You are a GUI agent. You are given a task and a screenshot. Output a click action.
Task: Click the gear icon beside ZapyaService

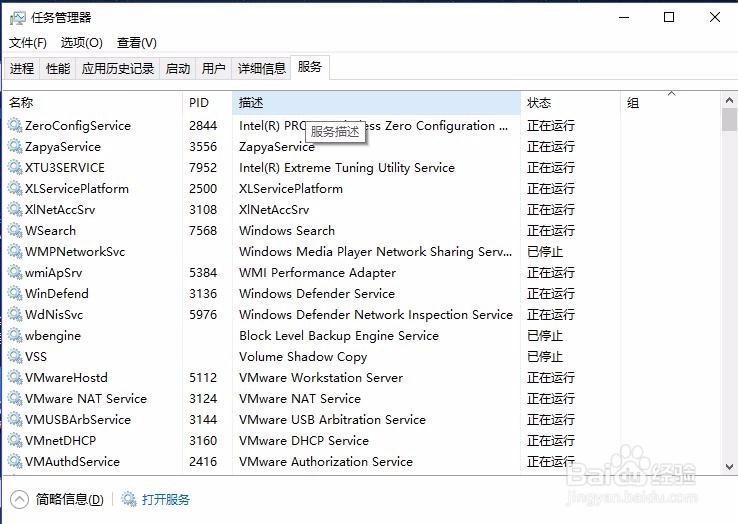(x=15, y=147)
